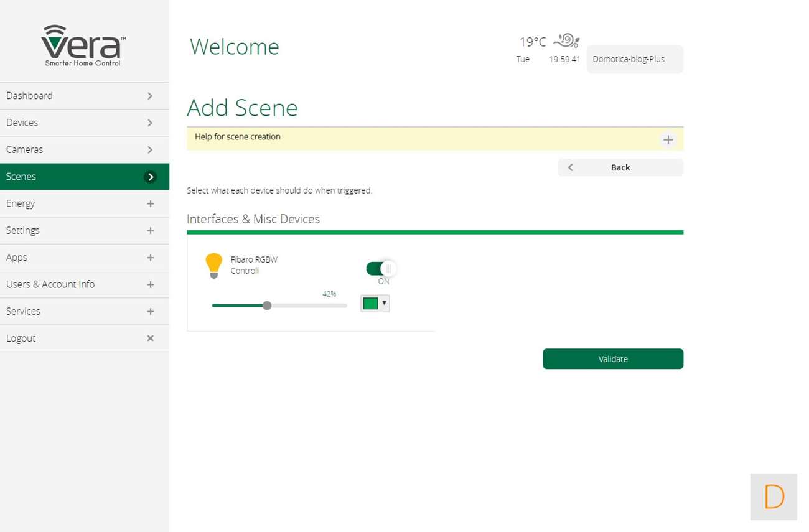Click the Vera Smarter Home Control logo
Screen dimensions: 809x532
84,45
